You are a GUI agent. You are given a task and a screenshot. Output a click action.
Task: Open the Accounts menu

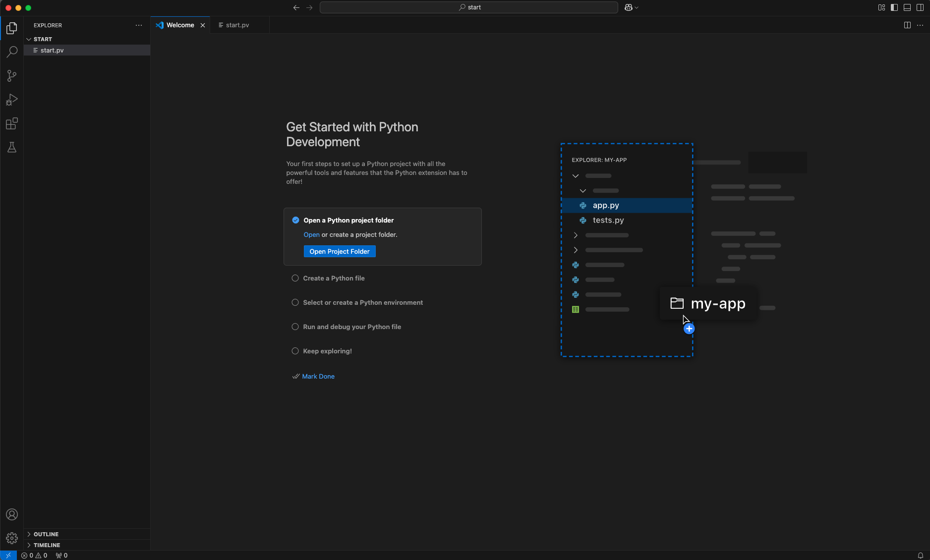pyautogui.click(x=12, y=514)
